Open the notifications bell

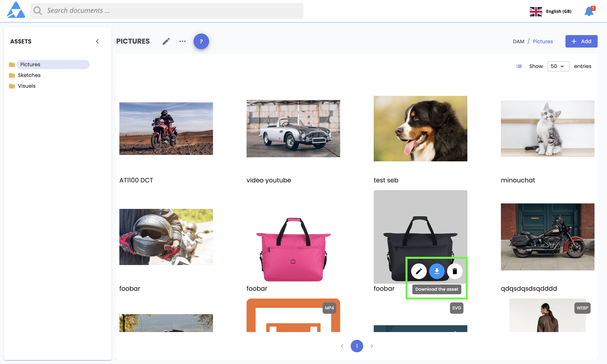(589, 11)
